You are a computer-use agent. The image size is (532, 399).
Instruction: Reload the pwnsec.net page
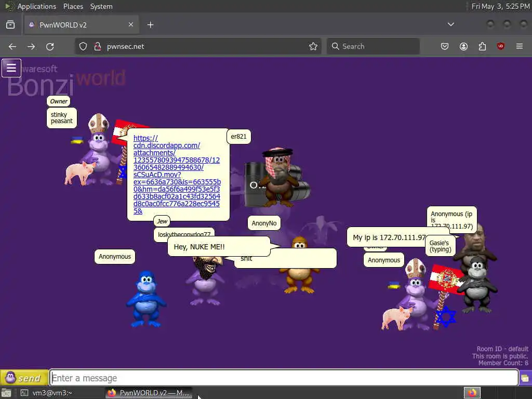(50, 46)
